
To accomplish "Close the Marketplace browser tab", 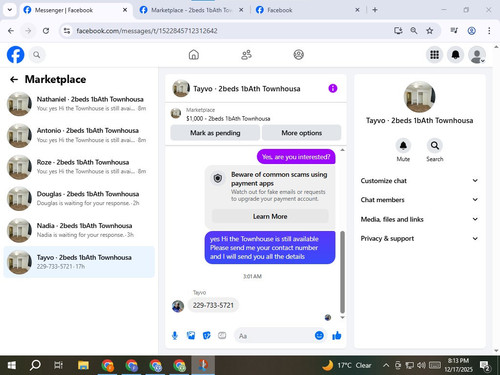I will click(241, 10).
